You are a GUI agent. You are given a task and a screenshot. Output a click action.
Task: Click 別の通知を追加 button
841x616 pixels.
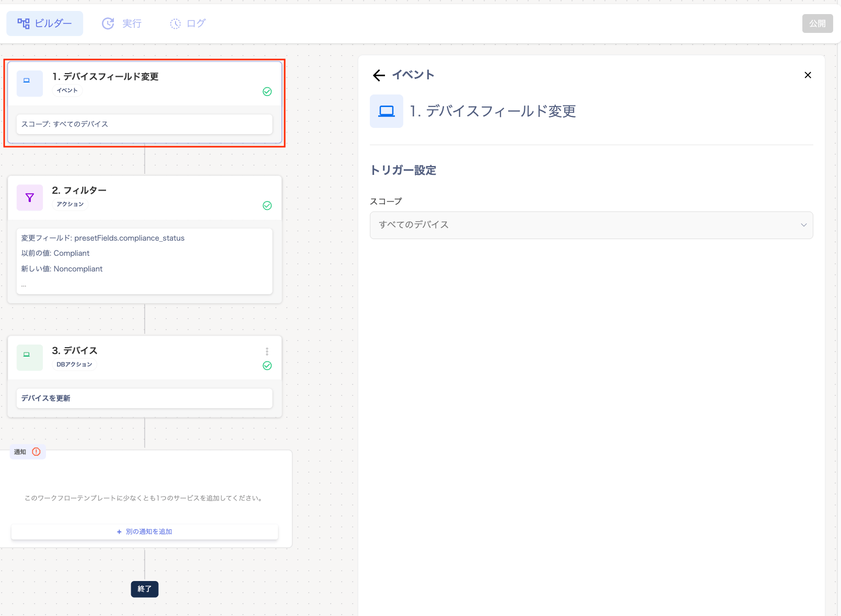pyautogui.click(x=145, y=531)
